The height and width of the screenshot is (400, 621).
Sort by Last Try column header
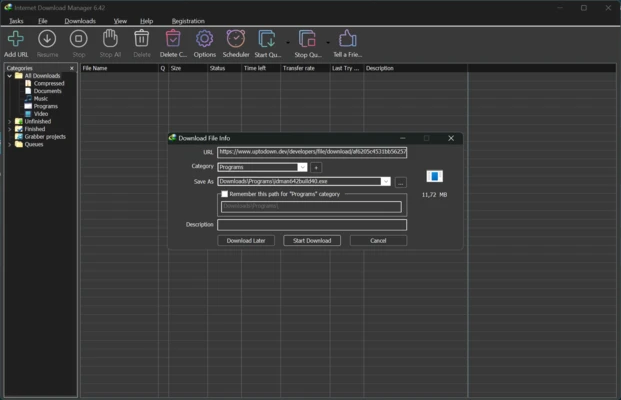coord(347,68)
